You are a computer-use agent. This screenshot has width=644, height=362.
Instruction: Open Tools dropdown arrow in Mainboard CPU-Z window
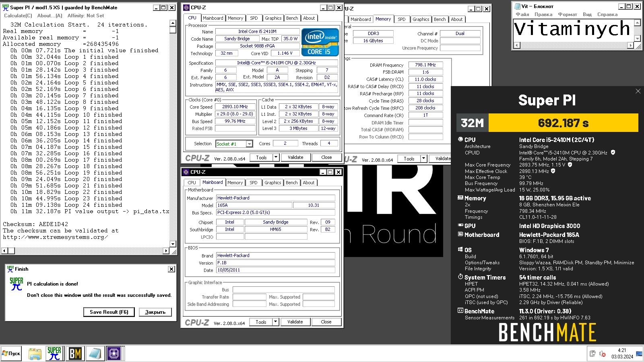[275, 322]
